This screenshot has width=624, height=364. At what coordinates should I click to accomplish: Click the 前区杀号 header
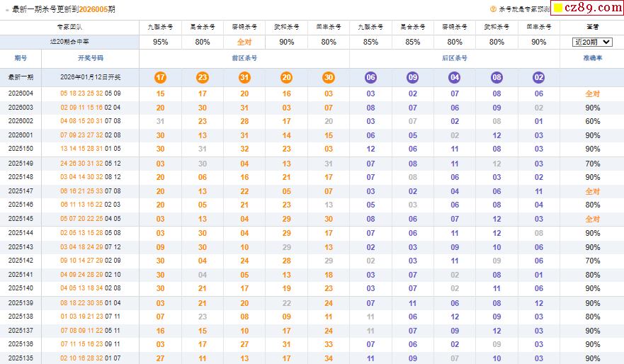(244, 58)
